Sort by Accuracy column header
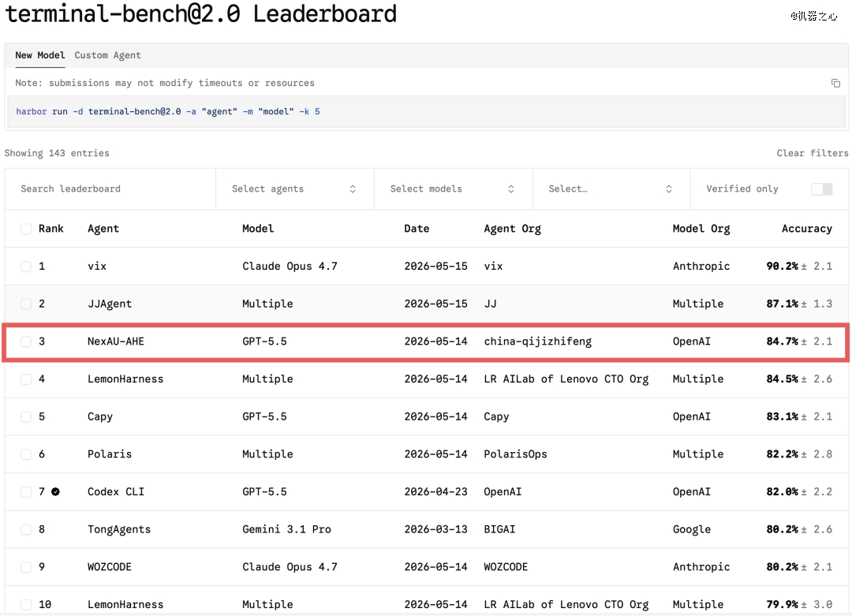 807,229
